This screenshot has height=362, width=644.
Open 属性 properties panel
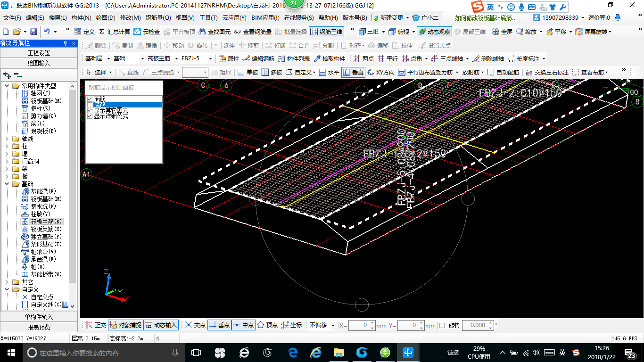pos(229,59)
